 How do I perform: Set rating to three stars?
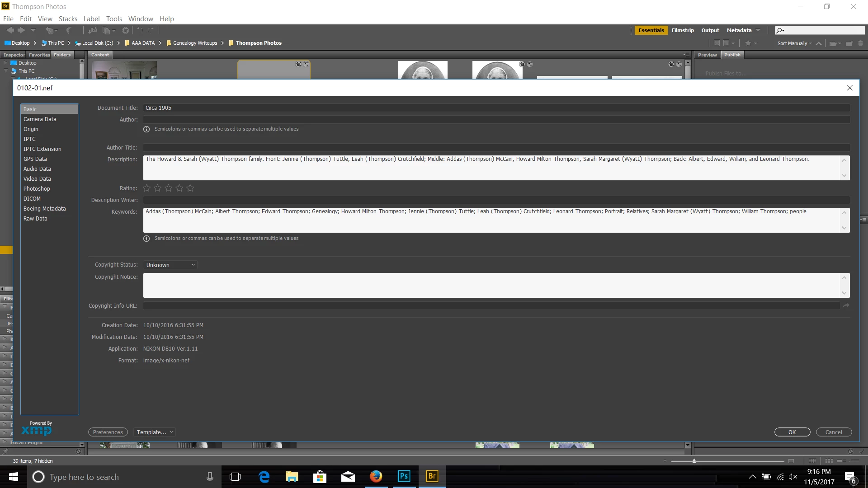169,188
